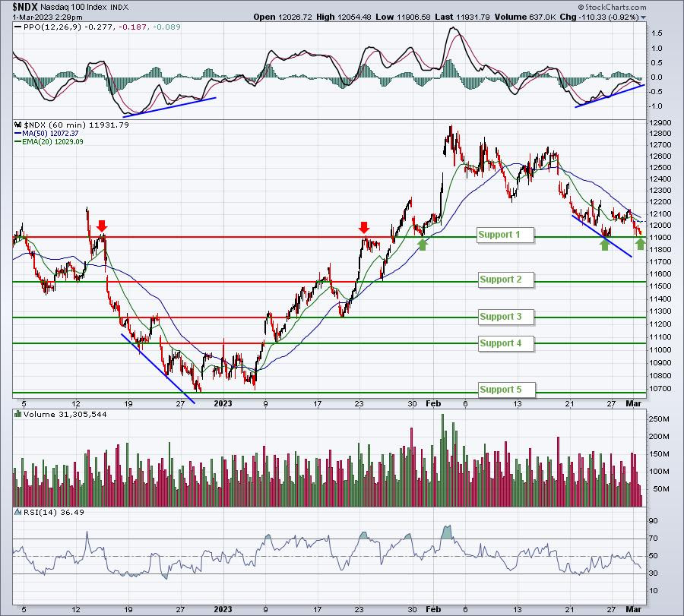The height and width of the screenshot is (616, 684).
Task: Click the Nasdaq 100 Index title
Action: (73, 8)
